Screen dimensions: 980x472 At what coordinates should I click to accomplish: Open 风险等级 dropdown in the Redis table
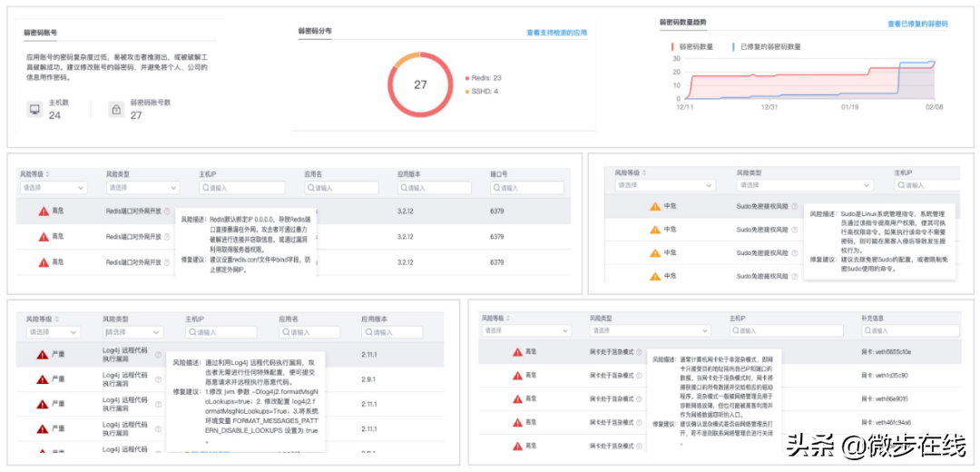tap(55, 188)
